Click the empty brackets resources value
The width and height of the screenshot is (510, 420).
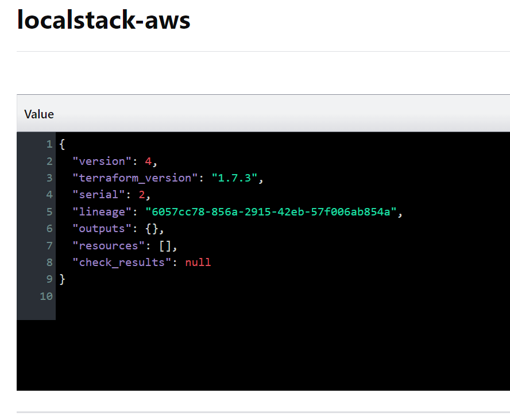coord(165,245)
